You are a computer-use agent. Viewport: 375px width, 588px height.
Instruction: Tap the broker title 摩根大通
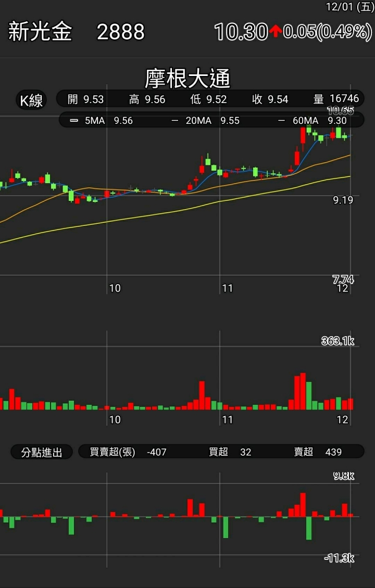click(x=187, y=79)
